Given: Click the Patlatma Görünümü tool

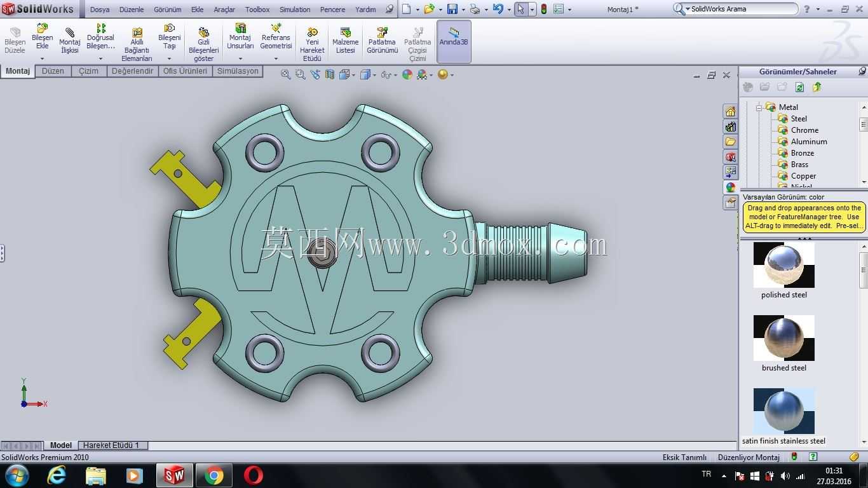Looking at the screenshot, I should pos(383,41).
